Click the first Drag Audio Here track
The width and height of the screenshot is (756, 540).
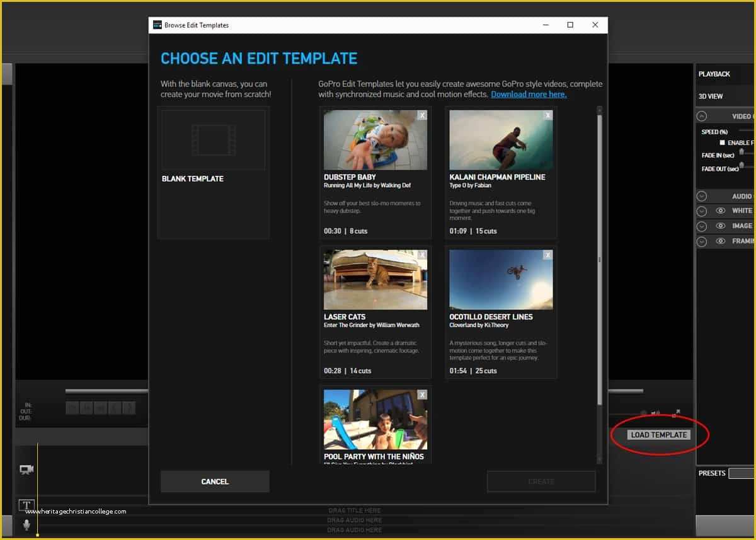(x=355, y=520)
